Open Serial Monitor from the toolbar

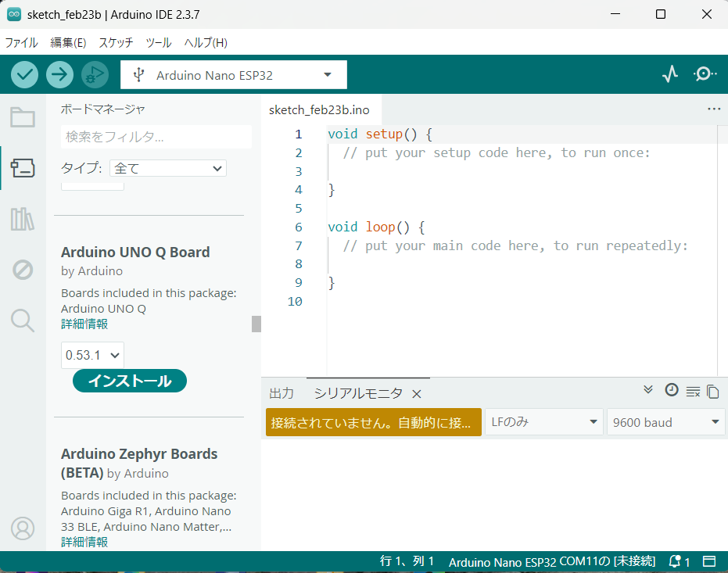click(x=705, y=74)
